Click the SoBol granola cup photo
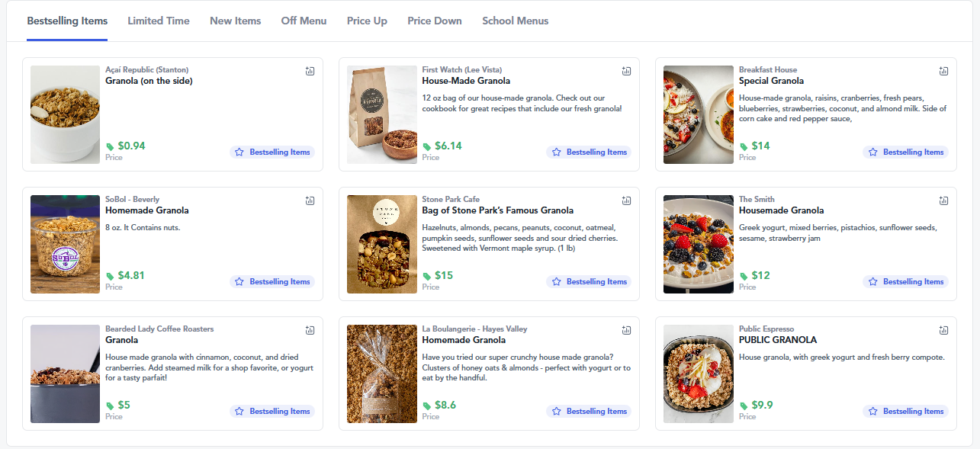The image size is (980, 449). click(x=65, y=244)
